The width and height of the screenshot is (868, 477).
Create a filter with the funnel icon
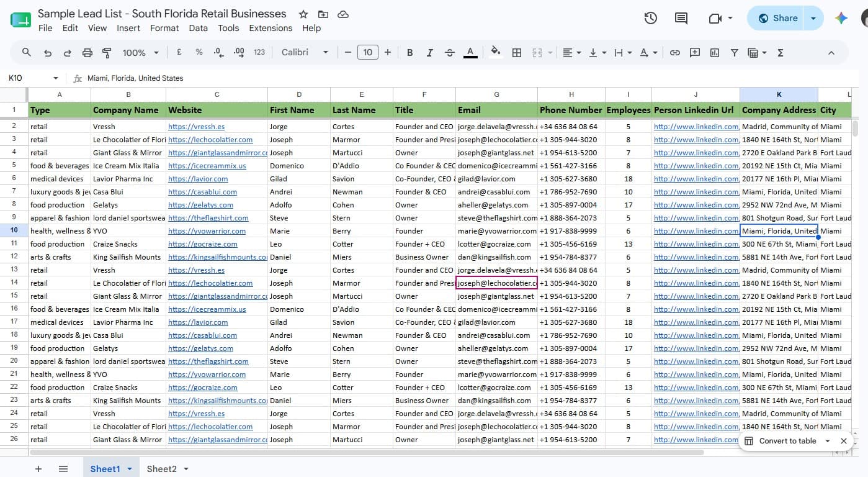(x=735, y=53)
